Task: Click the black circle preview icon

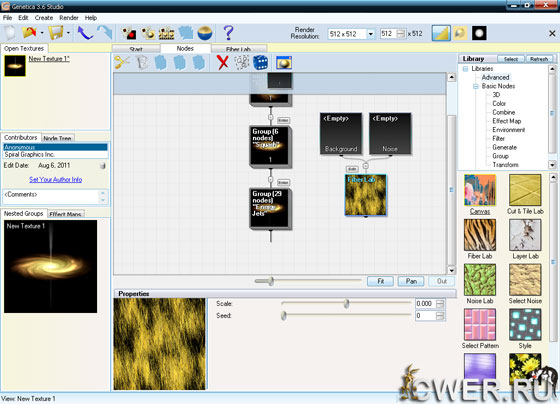Action: (479, 33)
